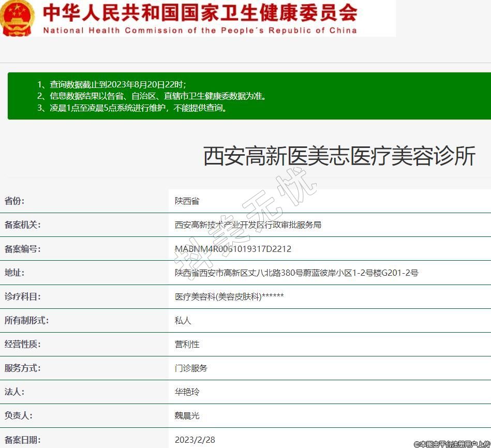Click the notice about data cutoff date
This screenshot has height=448, width=491.
[x=111, y=84]
